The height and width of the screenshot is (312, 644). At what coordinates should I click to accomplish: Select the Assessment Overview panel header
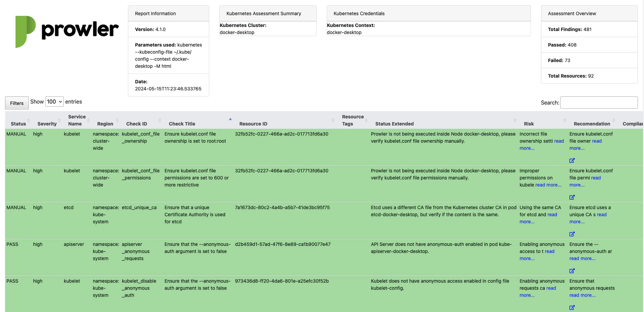[x=589, y=13]
